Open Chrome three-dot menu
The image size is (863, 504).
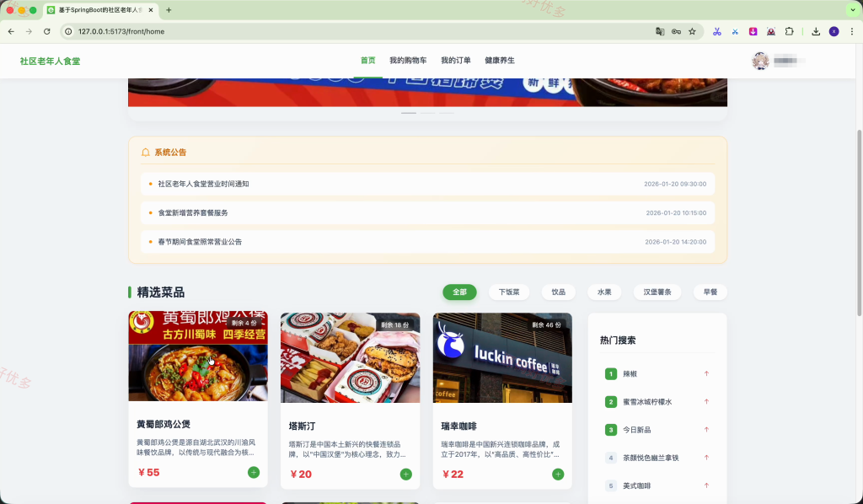click(851, 31)
